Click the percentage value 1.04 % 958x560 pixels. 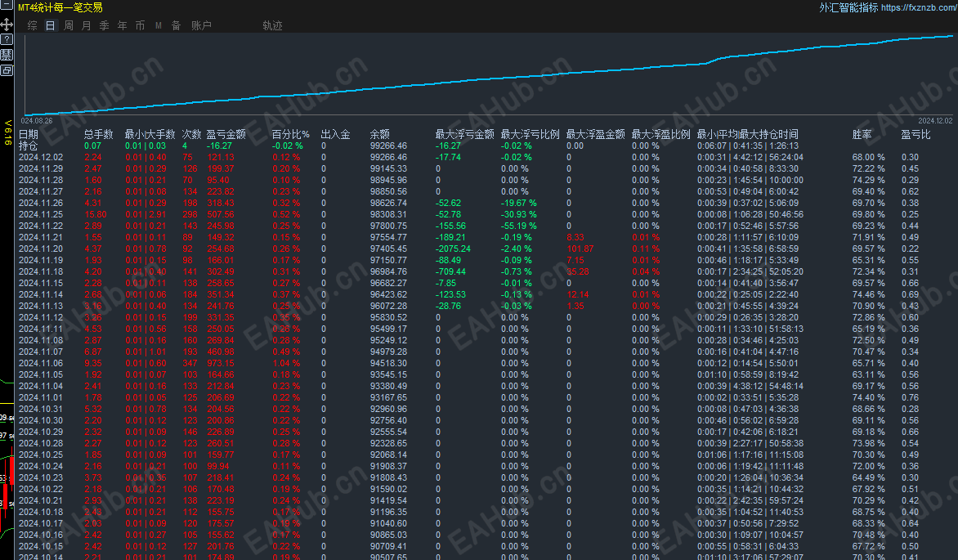[286, 363]
